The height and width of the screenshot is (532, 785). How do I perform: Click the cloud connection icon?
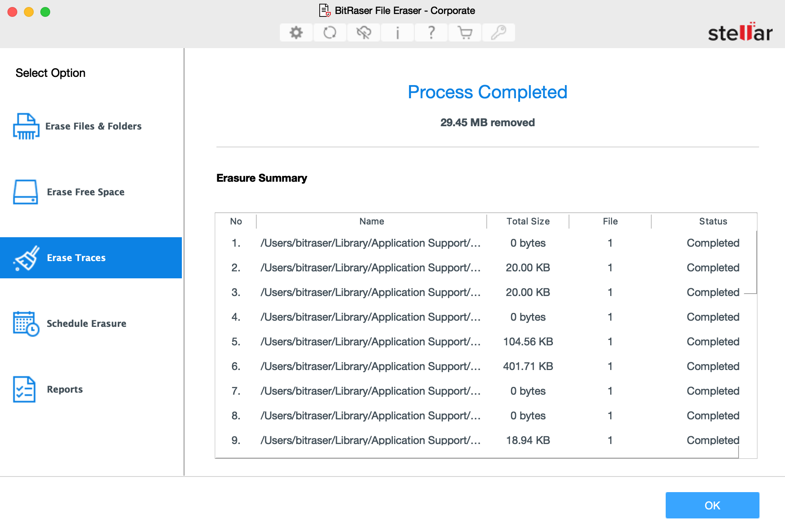point(364,32)
